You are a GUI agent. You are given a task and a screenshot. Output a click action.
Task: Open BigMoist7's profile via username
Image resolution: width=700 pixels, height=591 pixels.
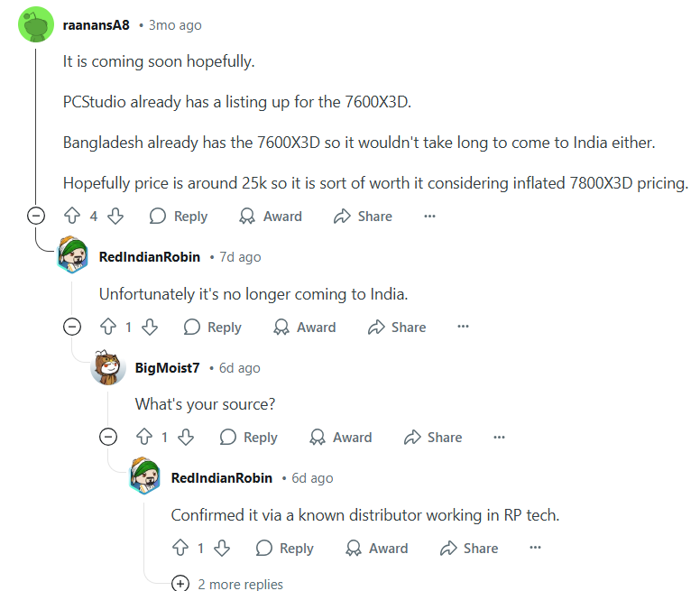coord(168,368)
